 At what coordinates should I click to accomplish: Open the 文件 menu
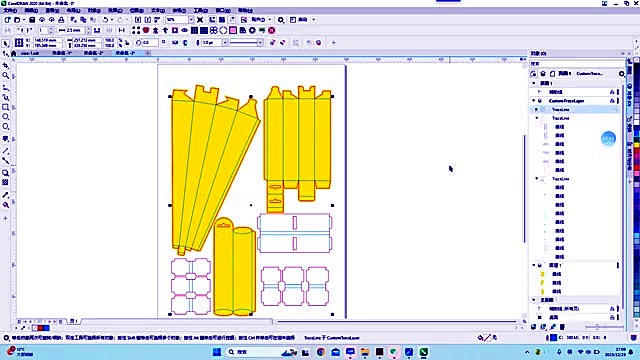10,10
